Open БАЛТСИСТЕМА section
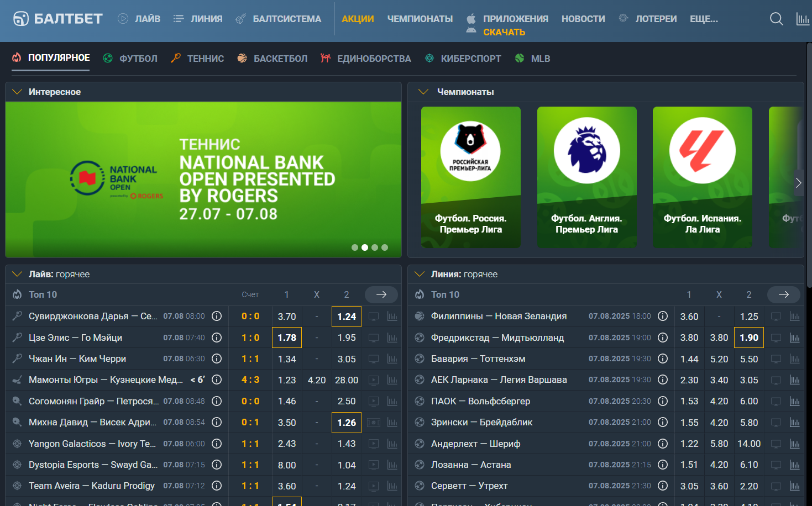812x506 pixels. click(x=279, y=19)
